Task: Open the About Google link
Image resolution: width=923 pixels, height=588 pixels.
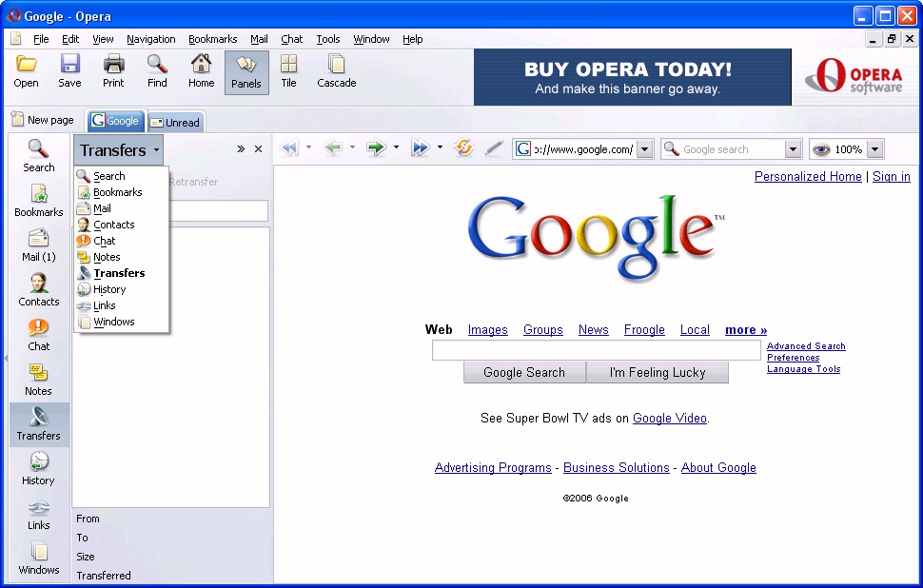Action: click(x=718, y=468)
